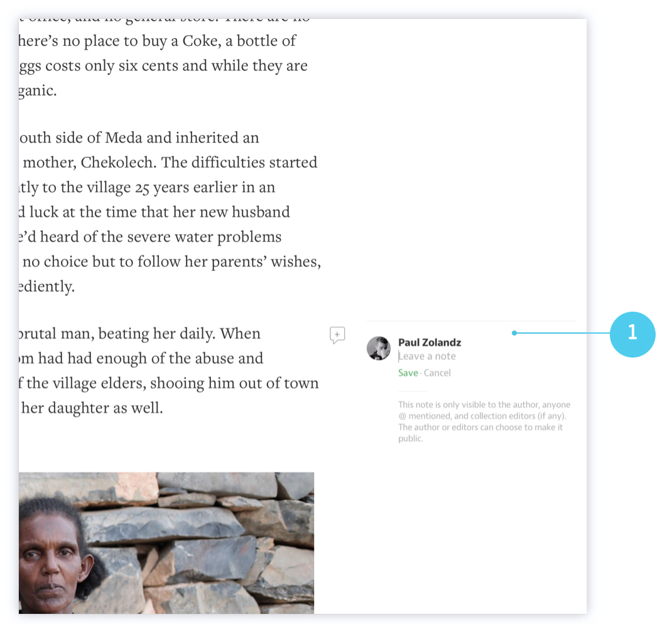The image size is (672, 634).
Task: Click the phrase 'severe water problems'
Action: click(x=207, y=237)
